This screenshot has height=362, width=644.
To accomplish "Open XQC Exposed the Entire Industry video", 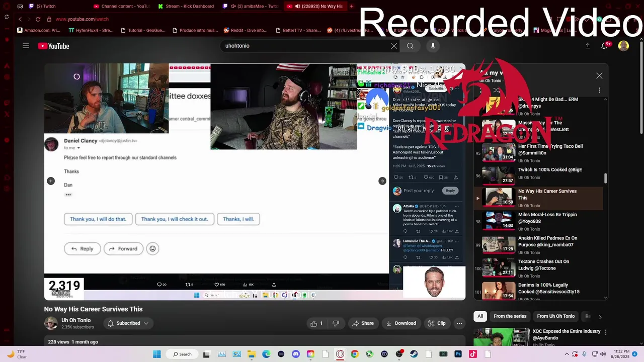I will pos(567,335).
